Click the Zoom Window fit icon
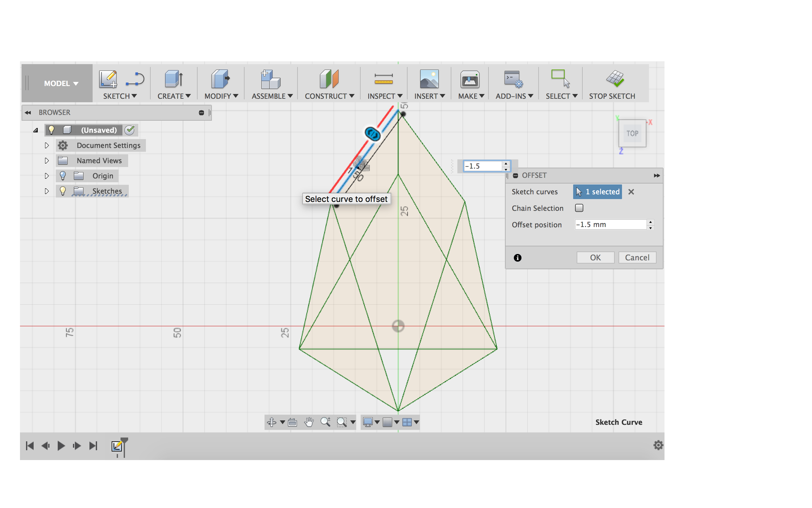The image size is (812, 508). pos(342,422)
